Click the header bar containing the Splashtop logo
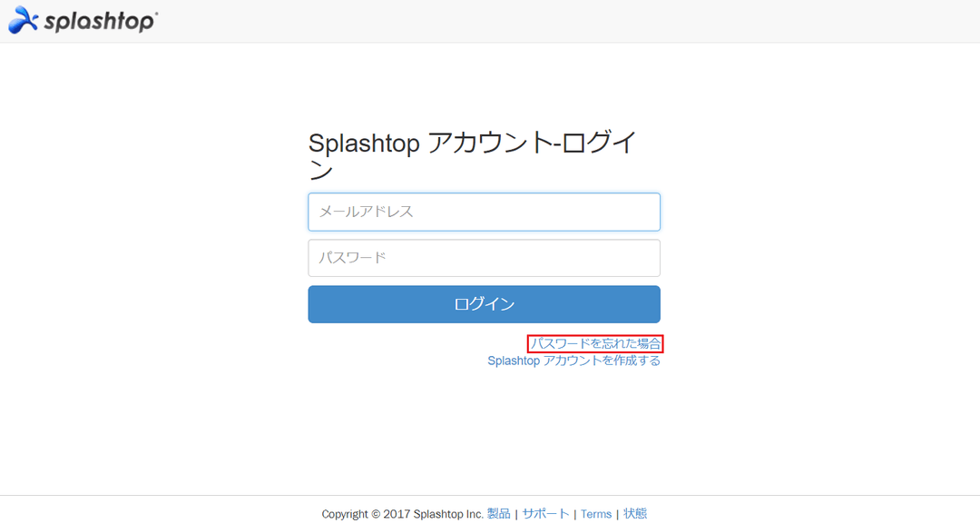This screenshot has height=524, width=980. pyautogui.click(x=490, y=20)
